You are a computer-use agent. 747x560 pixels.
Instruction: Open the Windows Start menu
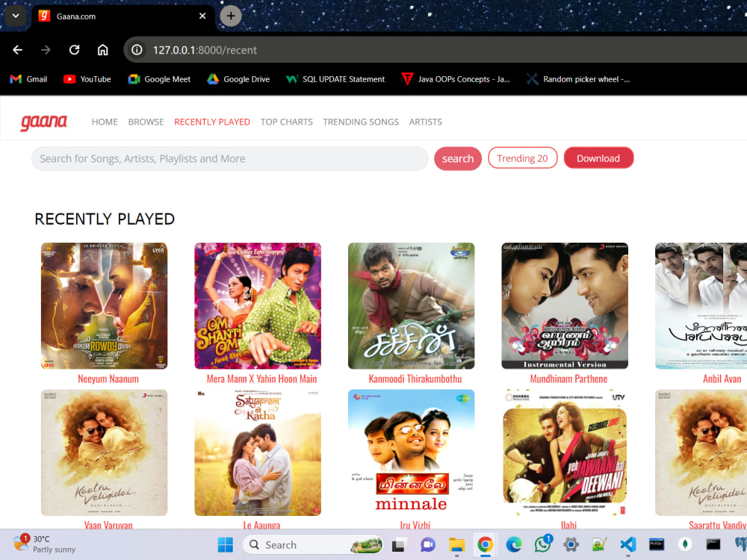click(x=226, y=545)
